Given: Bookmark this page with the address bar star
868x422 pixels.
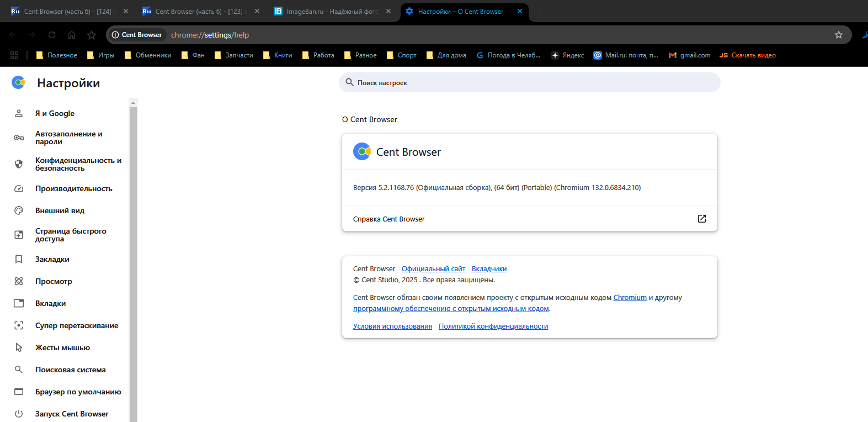Looking at the screenshot, I should coord(839,35).
